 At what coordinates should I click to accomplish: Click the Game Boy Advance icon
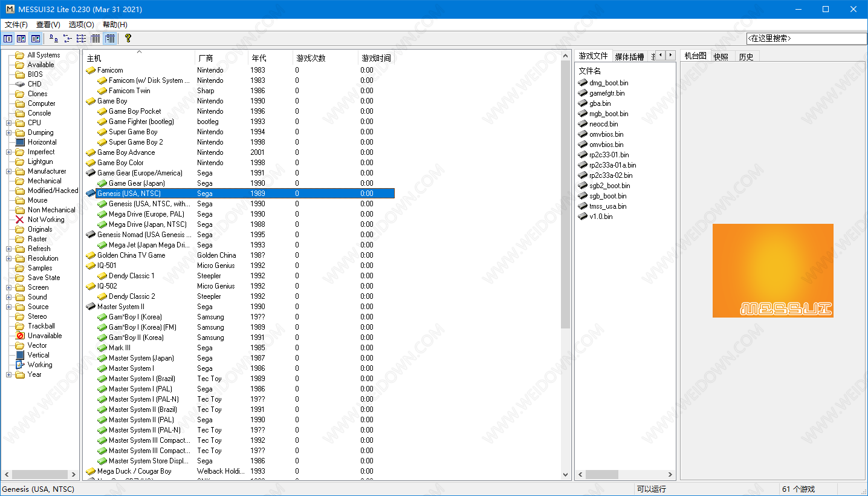(91, 152)
